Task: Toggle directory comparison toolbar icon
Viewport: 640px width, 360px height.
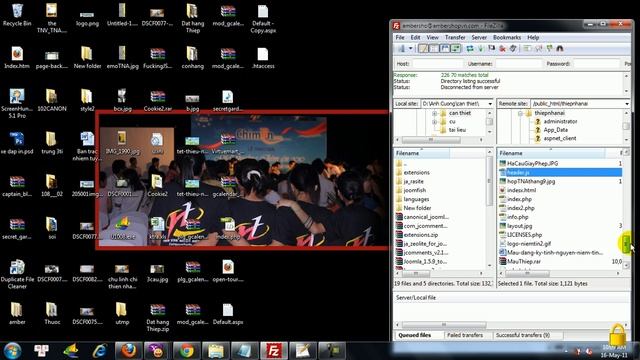Action: coord(539,49)
